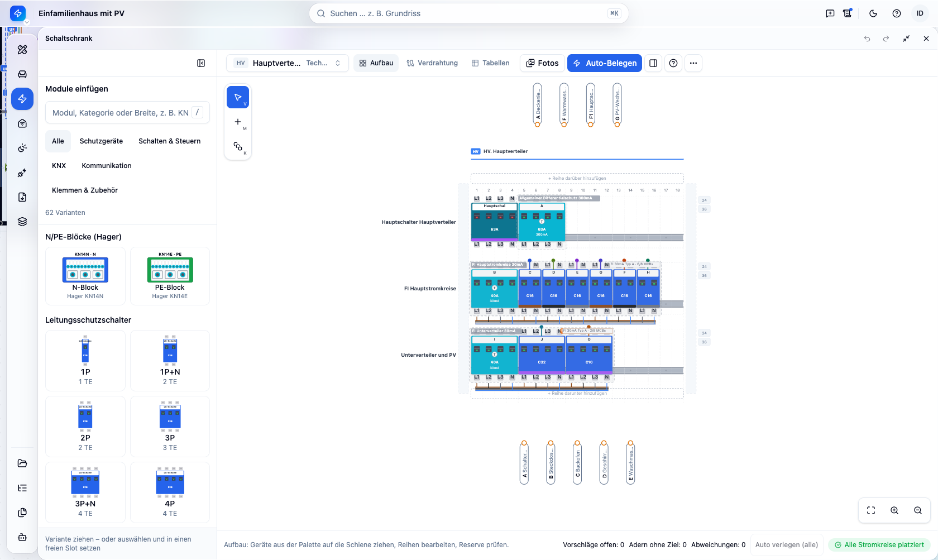Screen dimensions: 938x560
Task: Toggle dark mode moon icon
Action: point(873,13)
